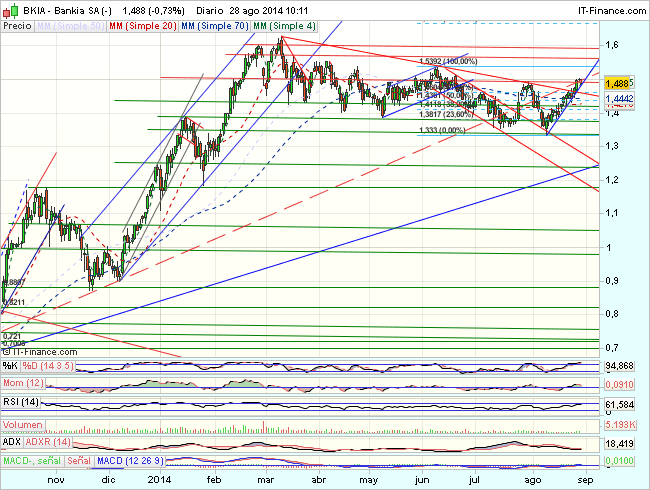
Task: Click the 5.193K volume value
Action: point(620,425)
